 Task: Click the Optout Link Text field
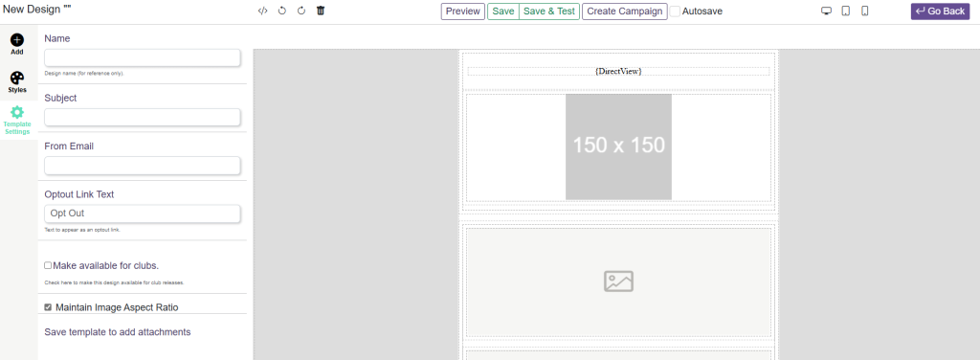pyautogui.click(x=143, y=214)
